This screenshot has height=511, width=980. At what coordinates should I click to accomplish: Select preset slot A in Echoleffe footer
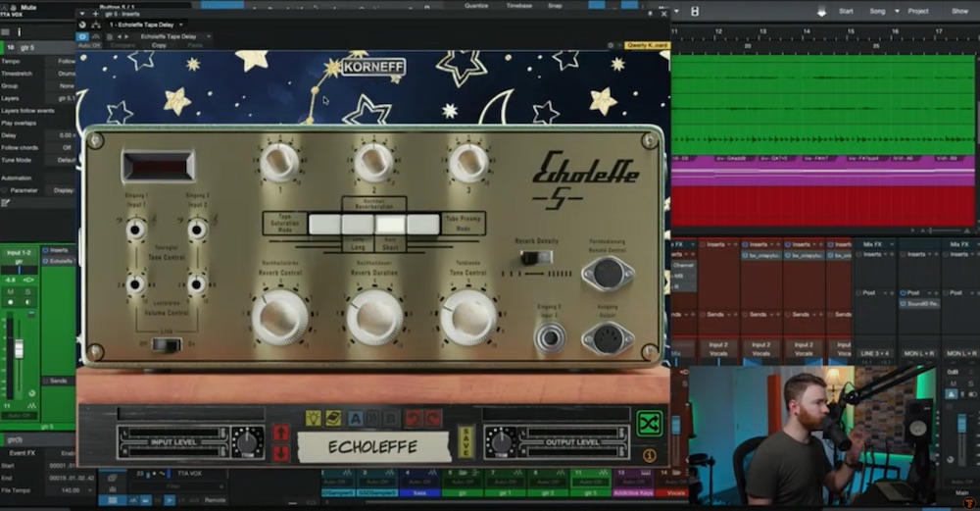(355, 418)
